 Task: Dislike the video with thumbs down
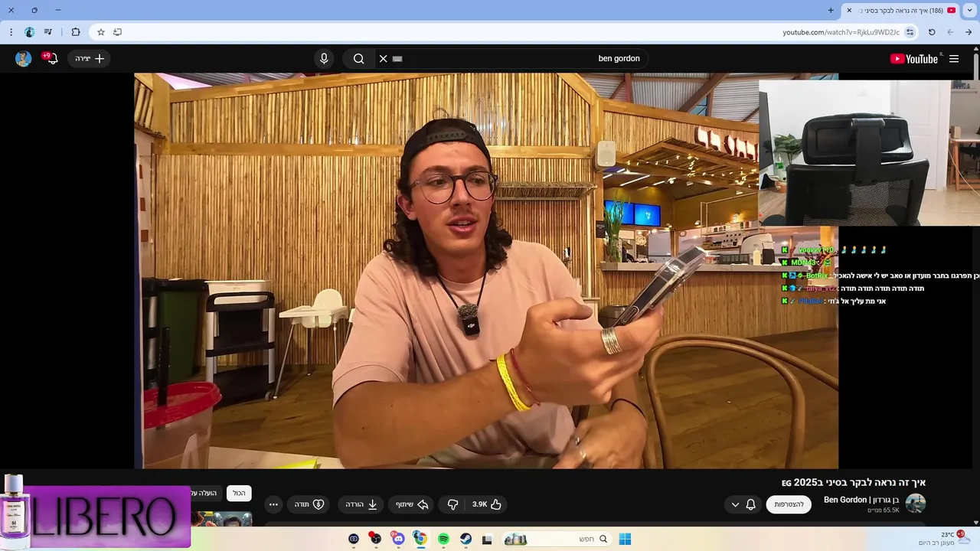(452, 504)
